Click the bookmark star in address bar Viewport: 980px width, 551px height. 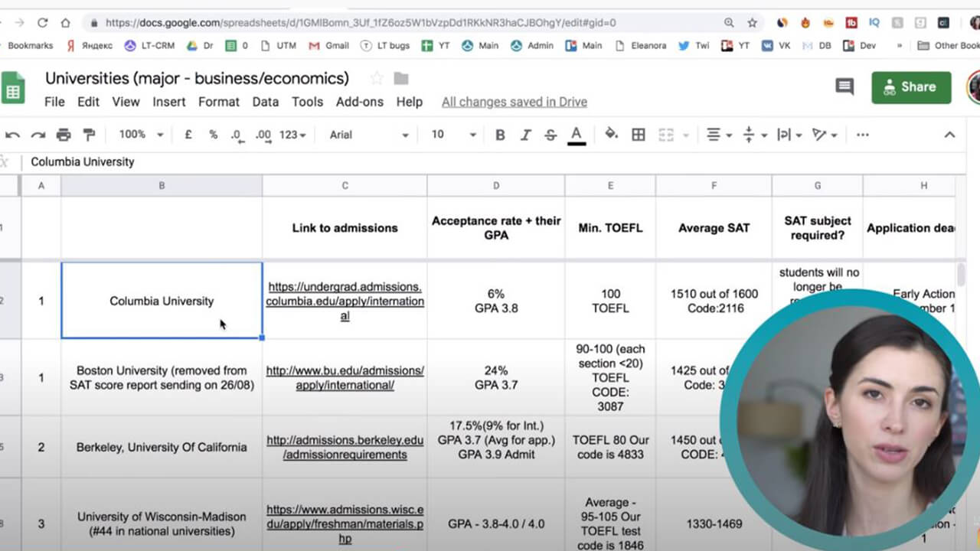(752, 23)
